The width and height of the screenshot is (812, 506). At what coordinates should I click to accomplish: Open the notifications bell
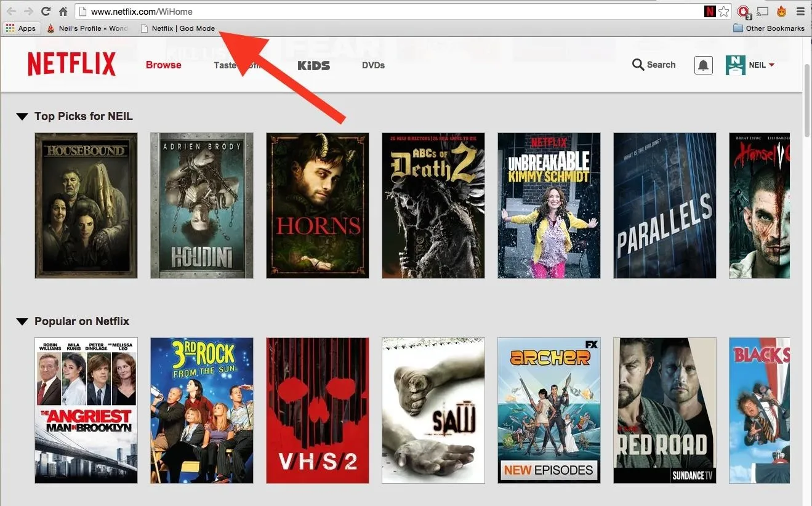coord(703,65)
